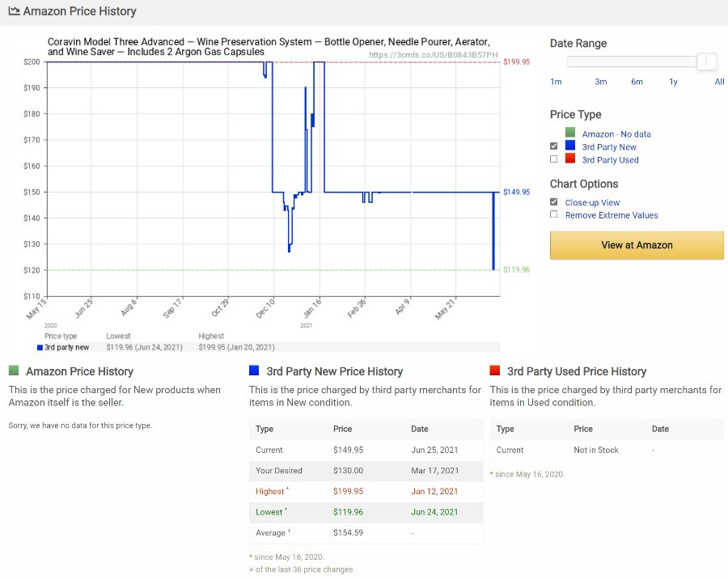Screen dimensions: 728x580
Task: Click the green Amazon price type swatch
Action: coord(570,133)
